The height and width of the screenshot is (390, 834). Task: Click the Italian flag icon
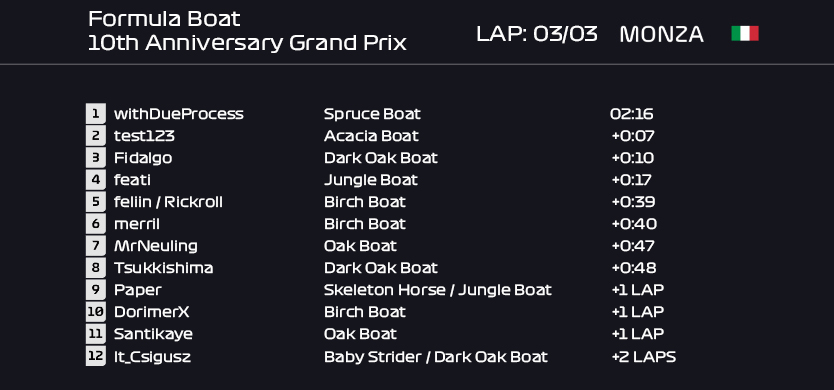[745, 34]
